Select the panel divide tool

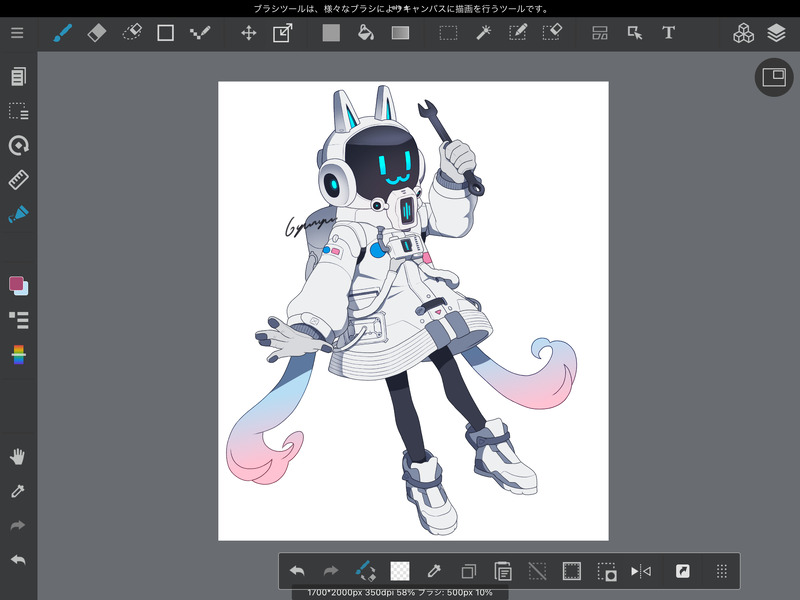600,33
